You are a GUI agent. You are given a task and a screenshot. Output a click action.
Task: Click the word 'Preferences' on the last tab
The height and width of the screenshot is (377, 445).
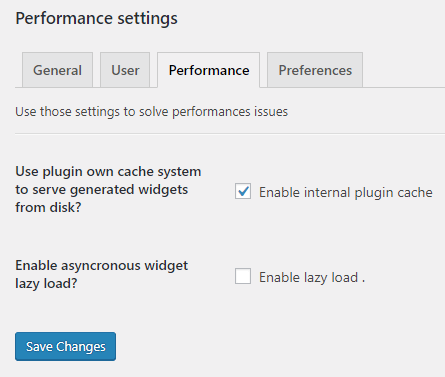pos(315,70)
